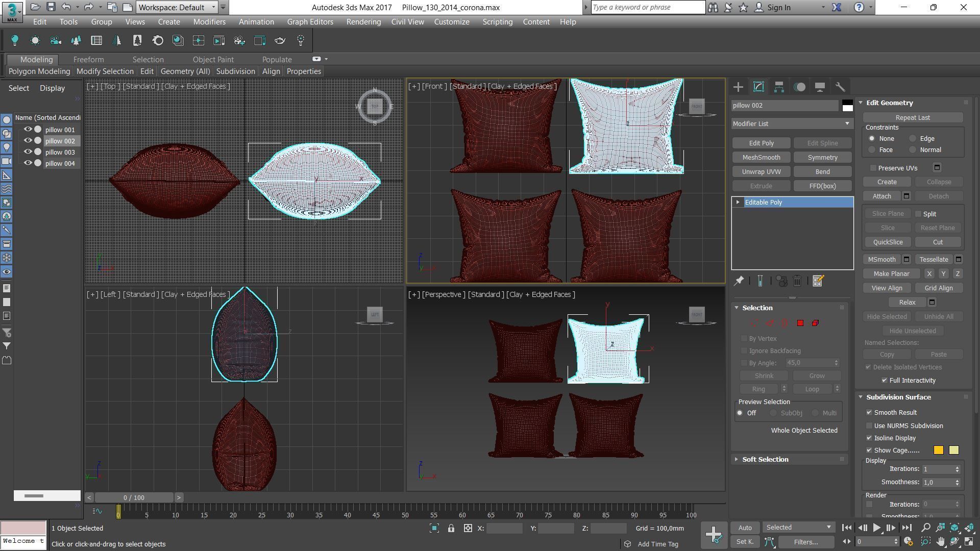Click the Redo arrow icon
The height and width of the screenshot is (551, 980).
pos(88,7)
